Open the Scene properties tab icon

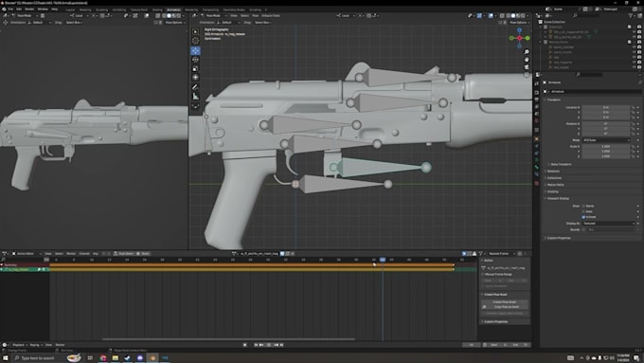537,114
